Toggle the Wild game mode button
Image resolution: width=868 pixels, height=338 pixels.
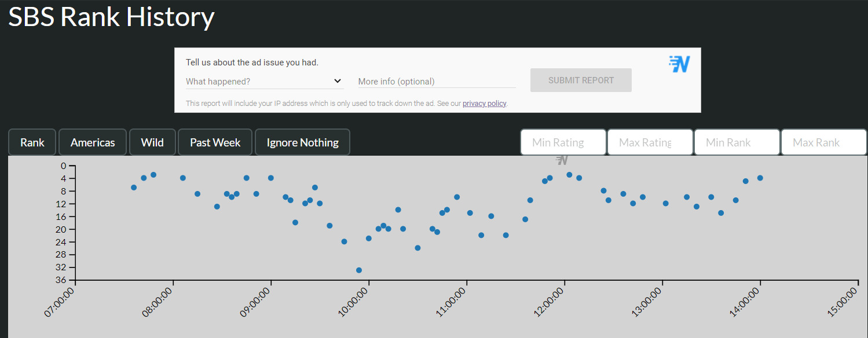click(152, 142)
